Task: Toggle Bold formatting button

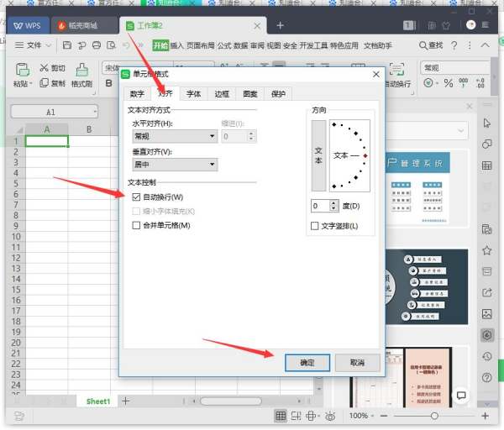Action: pos(109,83)
